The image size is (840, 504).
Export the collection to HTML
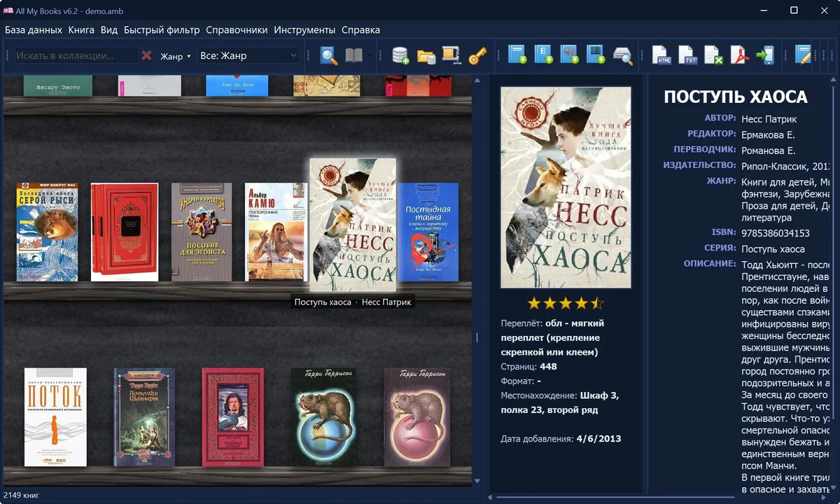(662, 55)
